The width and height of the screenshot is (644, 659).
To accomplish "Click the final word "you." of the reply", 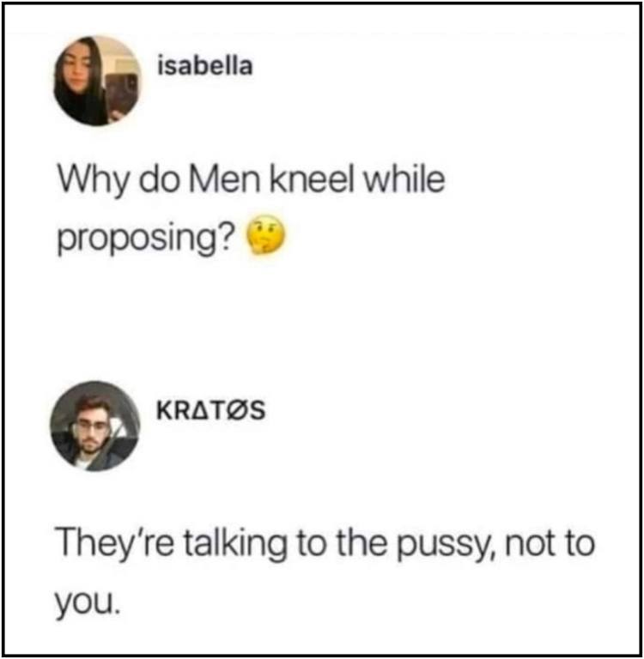I will (88, 602).
